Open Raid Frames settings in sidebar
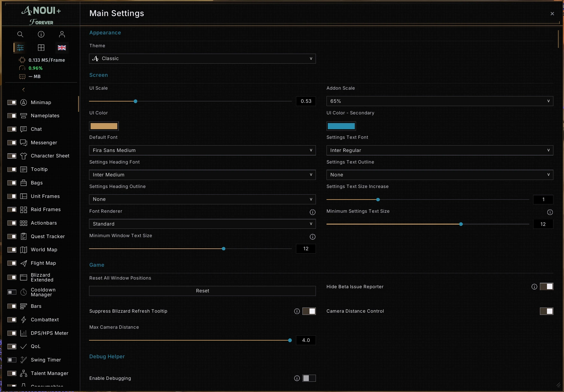 pos(46,209)
